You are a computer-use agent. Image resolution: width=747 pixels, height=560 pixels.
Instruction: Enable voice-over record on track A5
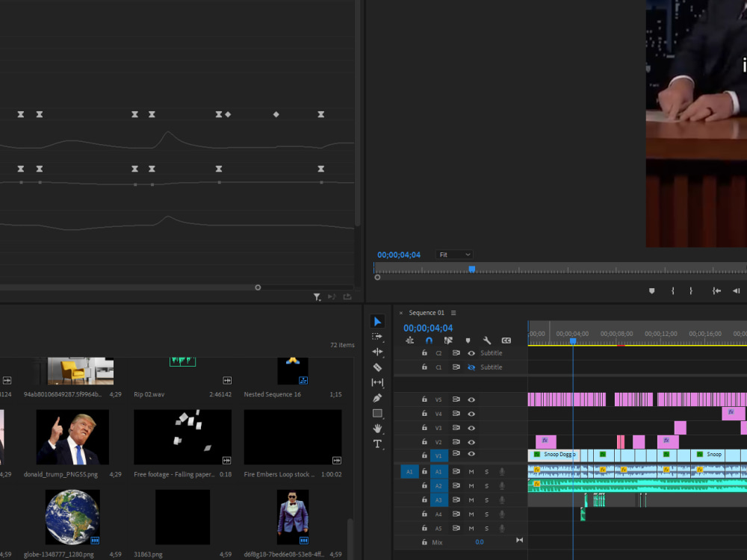click(502, 528)
